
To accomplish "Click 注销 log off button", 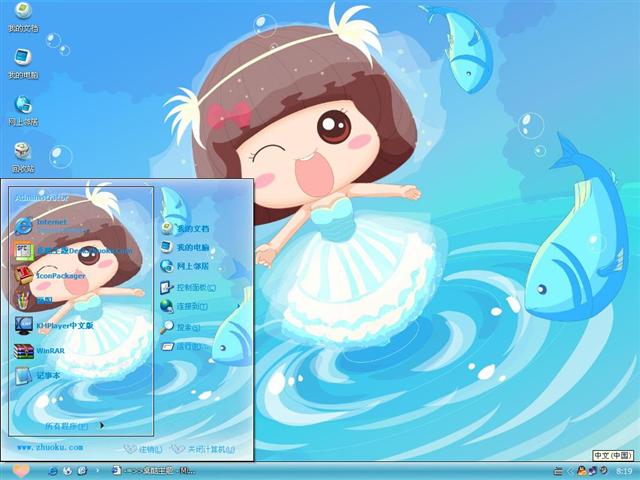I will pyautogui.click(x=143, y=449).
